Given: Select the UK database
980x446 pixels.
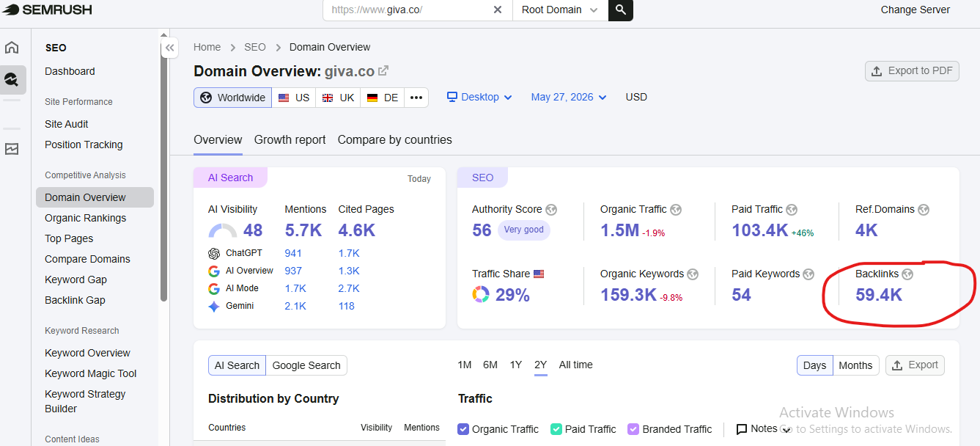Looking at the screenshot, I should point(338,98).
